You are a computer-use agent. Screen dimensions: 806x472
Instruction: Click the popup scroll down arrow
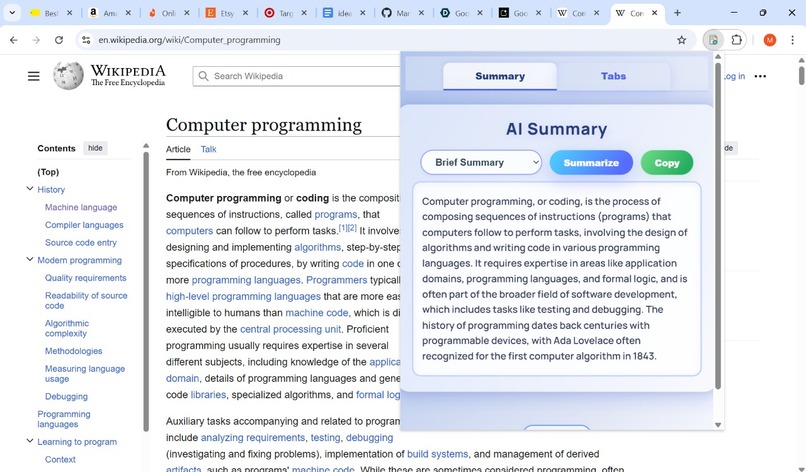[x=718, y=425]
